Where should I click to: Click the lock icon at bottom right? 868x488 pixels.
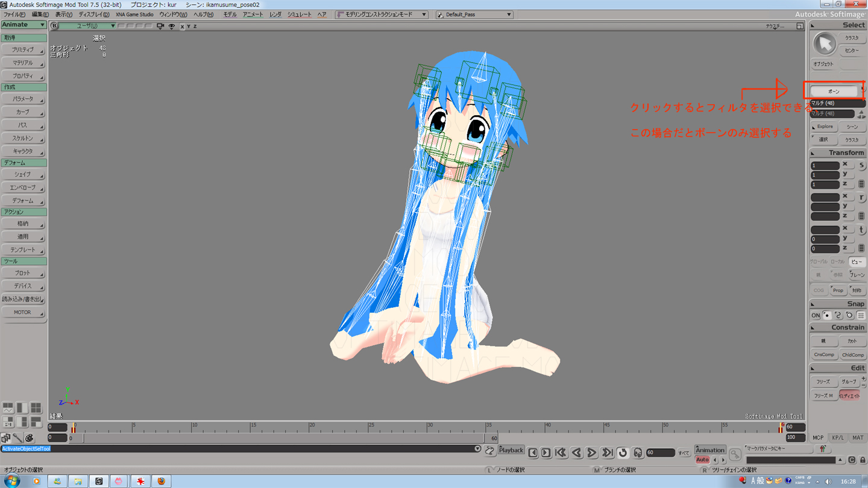click(x=863, y=460)
